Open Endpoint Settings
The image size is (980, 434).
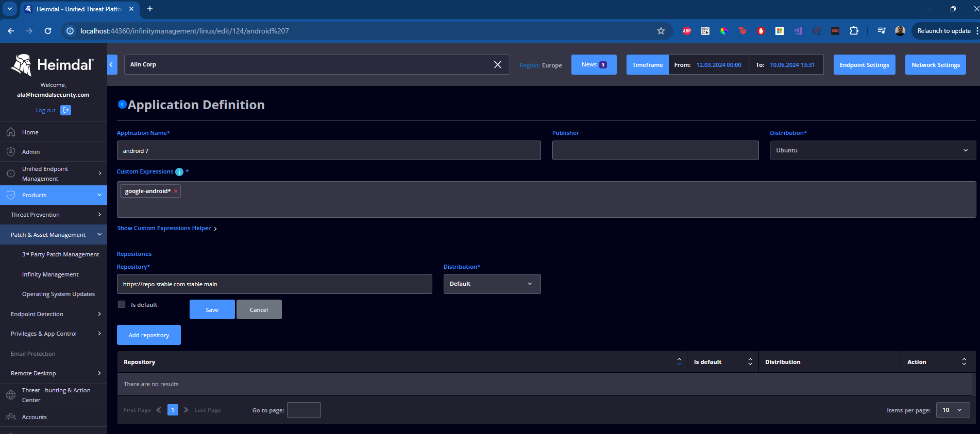click(864, 65)
